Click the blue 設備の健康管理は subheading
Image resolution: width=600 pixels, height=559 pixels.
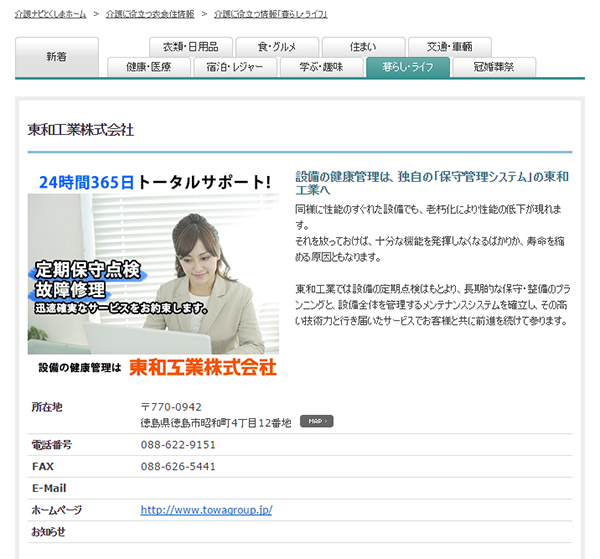tap(432, 183)
